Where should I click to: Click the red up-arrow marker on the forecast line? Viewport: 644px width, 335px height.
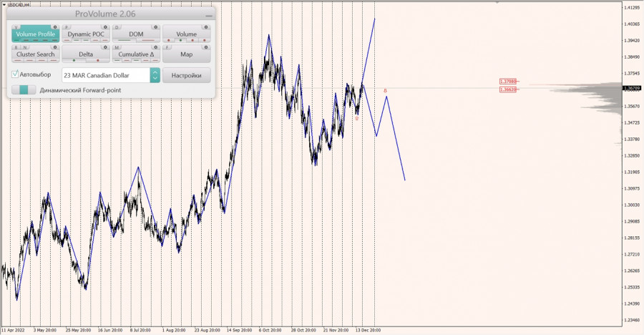click(385, 90)
